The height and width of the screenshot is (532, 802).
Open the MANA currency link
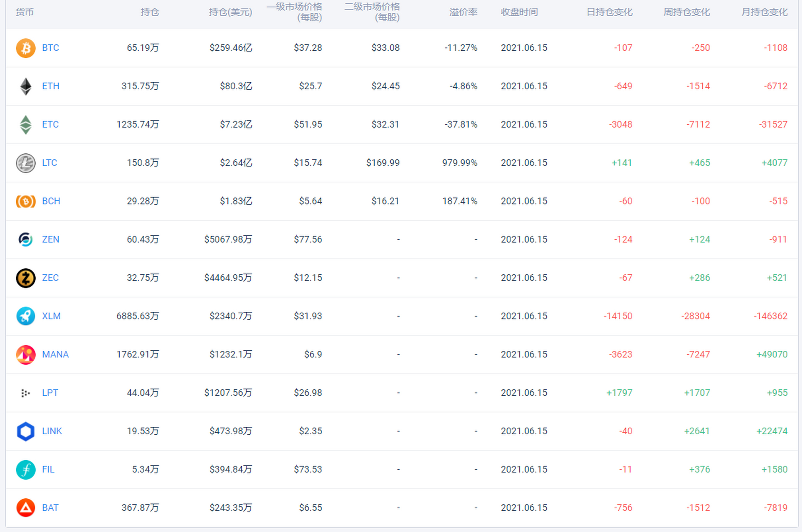click(x=55, y=355)
